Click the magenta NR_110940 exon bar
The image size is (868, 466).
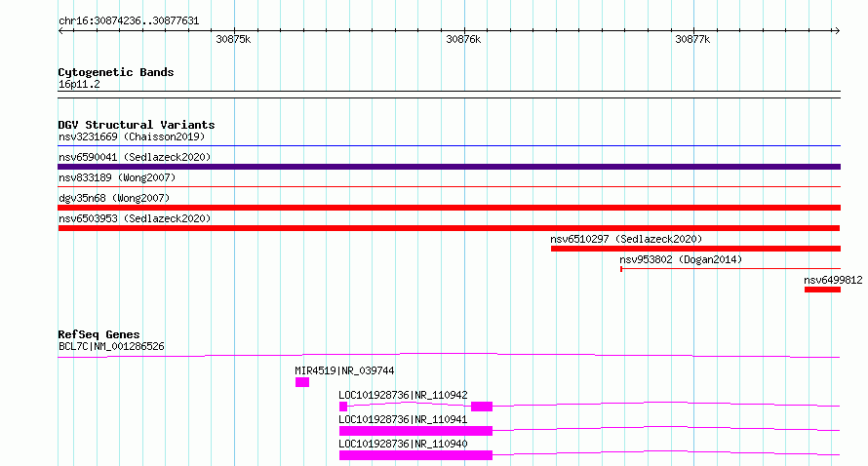click(x=415, y=455)
